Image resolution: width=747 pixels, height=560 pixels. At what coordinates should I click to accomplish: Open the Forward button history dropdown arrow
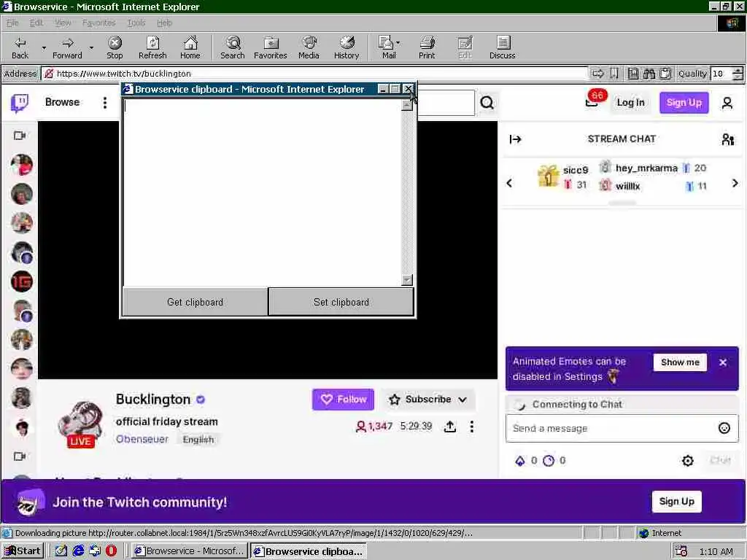[91, 48]
